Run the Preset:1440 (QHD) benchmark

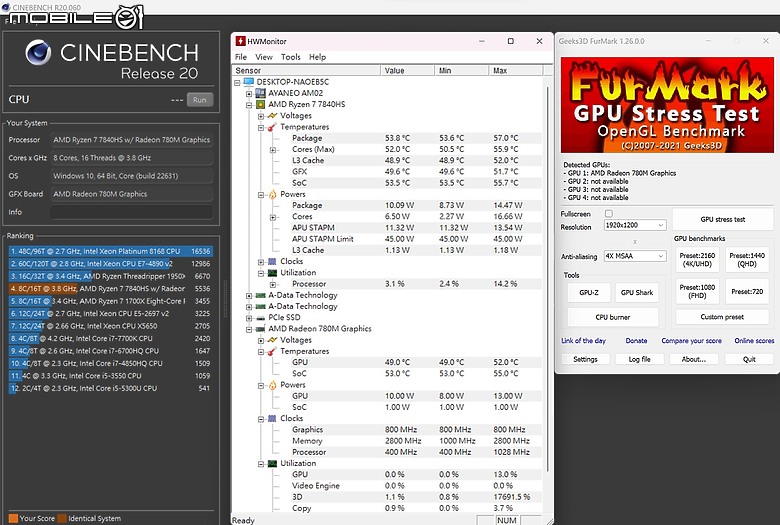click(x=747, y=259)
